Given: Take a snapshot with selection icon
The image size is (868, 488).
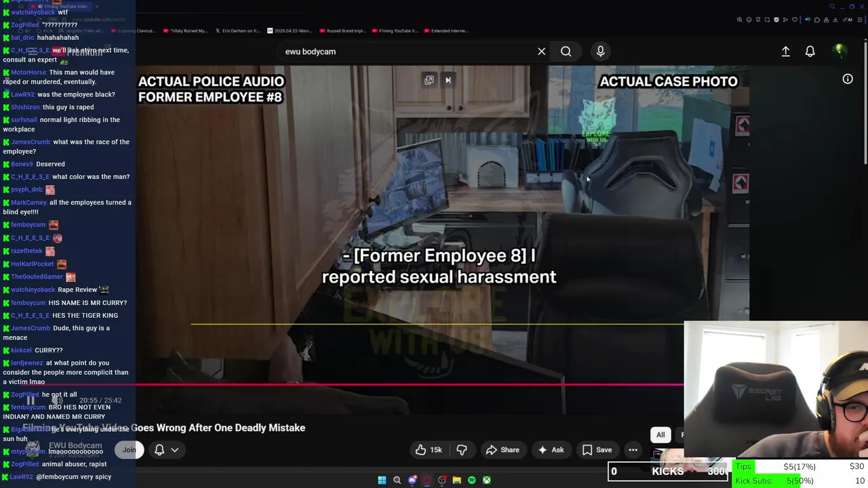Looking at the screenshot, I should (767, 20).
